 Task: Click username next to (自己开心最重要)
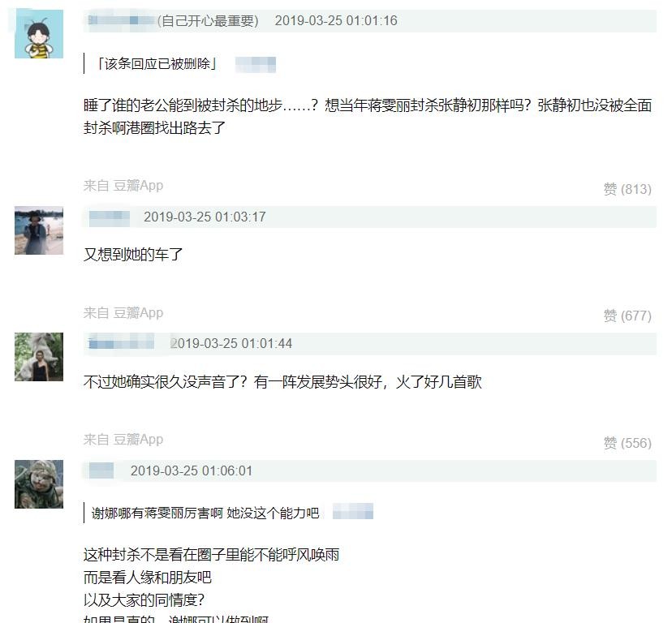pos(121,20)
